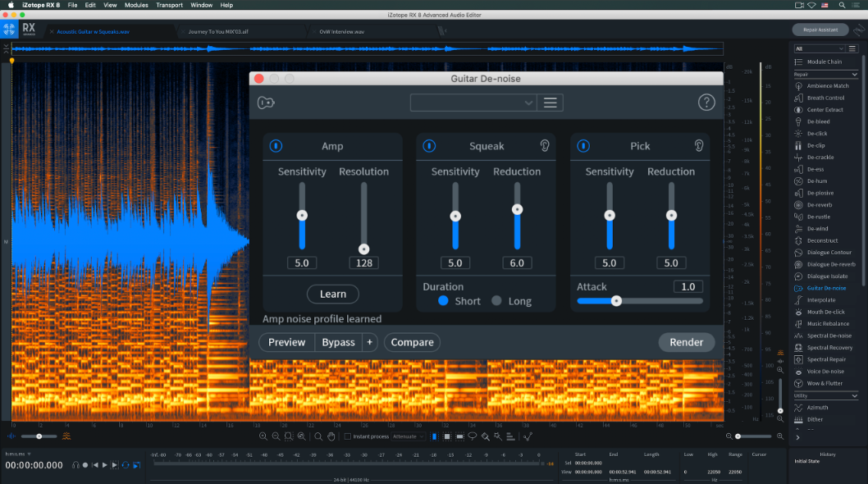Viewport: 868px width, 484px height.
Task: Open the Ambience Match module
Action: 828,86
